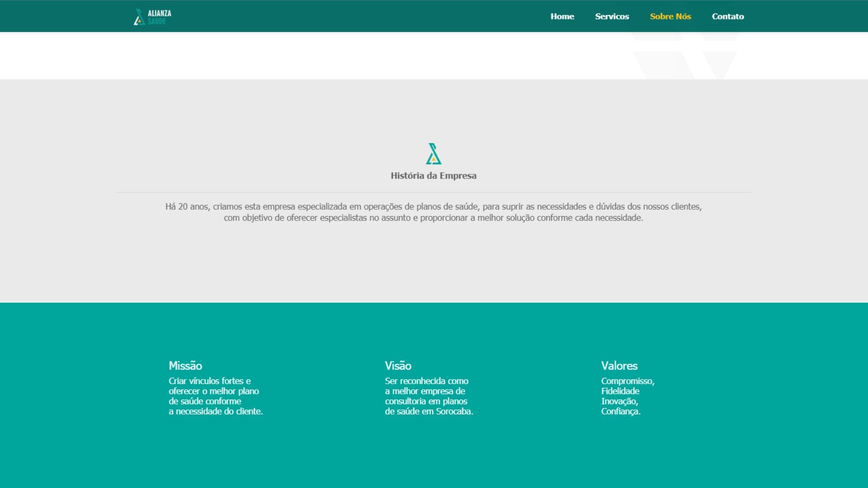The width and height of the screenshot is (868, 488).
Task: Open the Servicos menu item
Action: point(612,16)
